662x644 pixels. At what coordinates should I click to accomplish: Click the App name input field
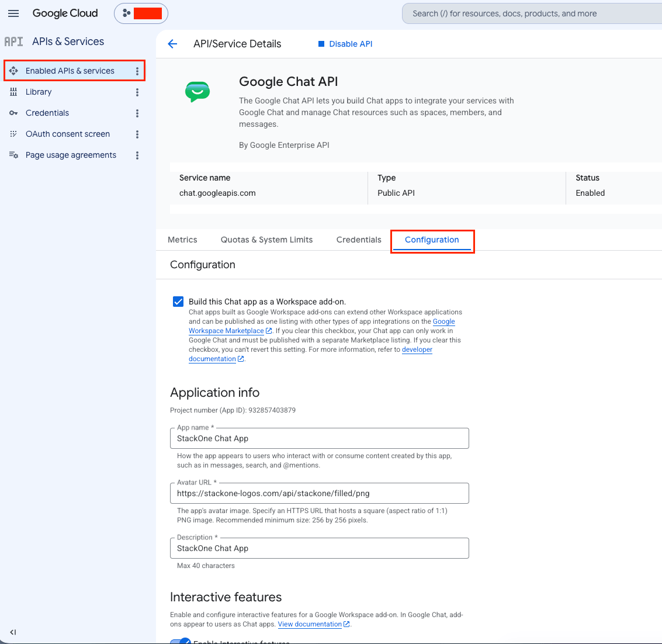(320, 438)
